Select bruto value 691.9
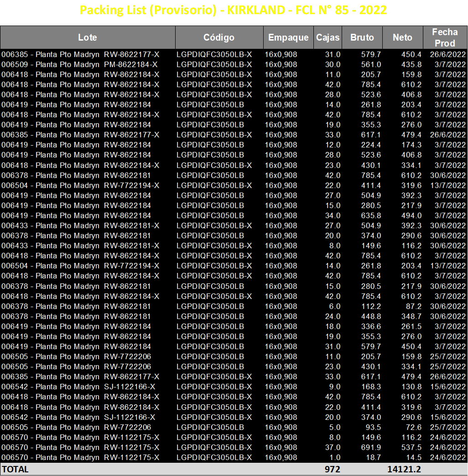Viewport: 468px width, 476px height. tap(371, 447)
